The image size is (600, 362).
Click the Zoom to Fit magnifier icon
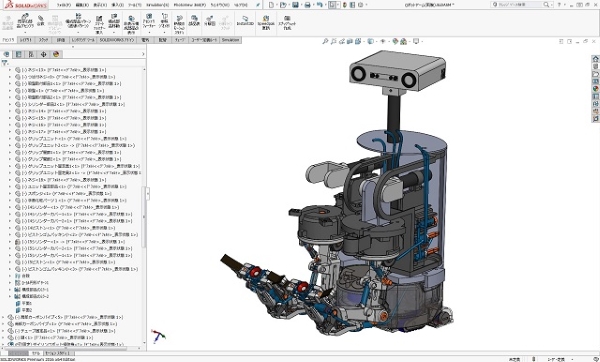[325, 41]
